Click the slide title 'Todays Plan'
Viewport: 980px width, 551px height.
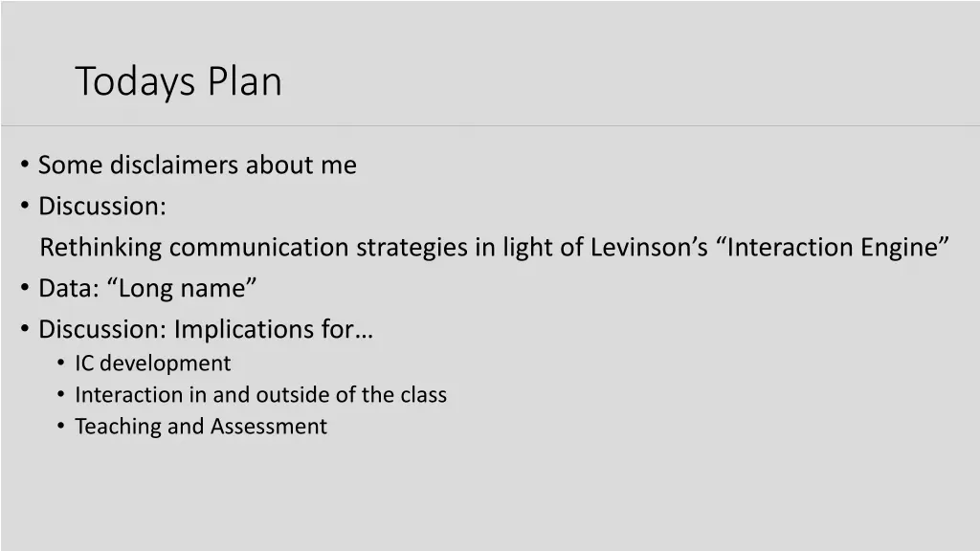pyautogui.click(x=179, y=82)
